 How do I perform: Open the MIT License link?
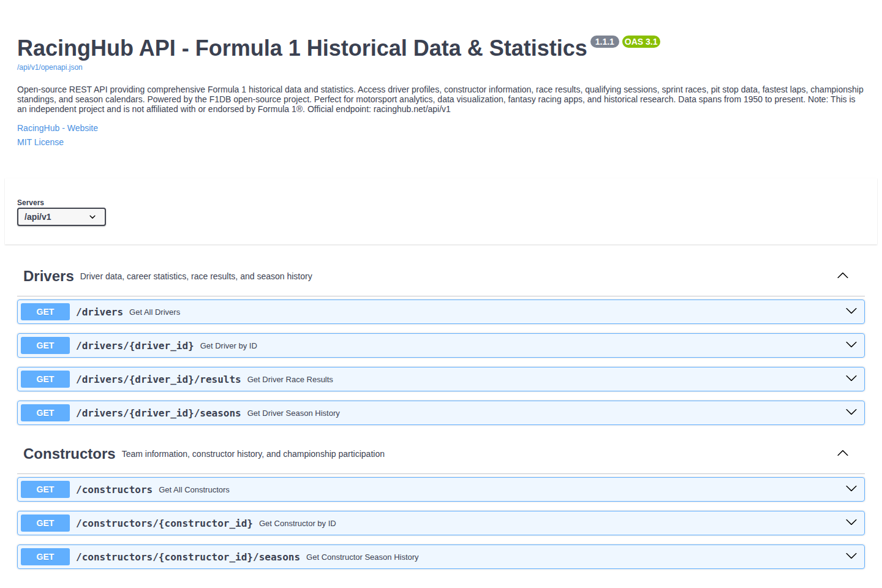[x=40, y=142]
